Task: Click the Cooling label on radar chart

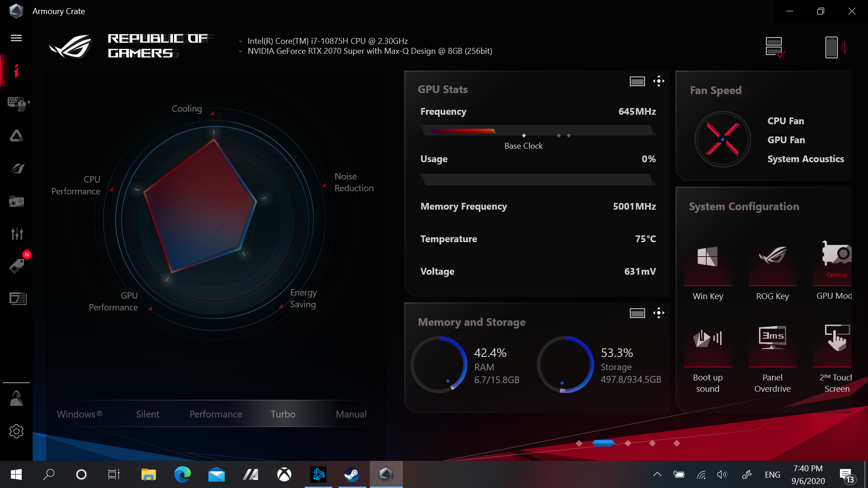Action: 187,108
